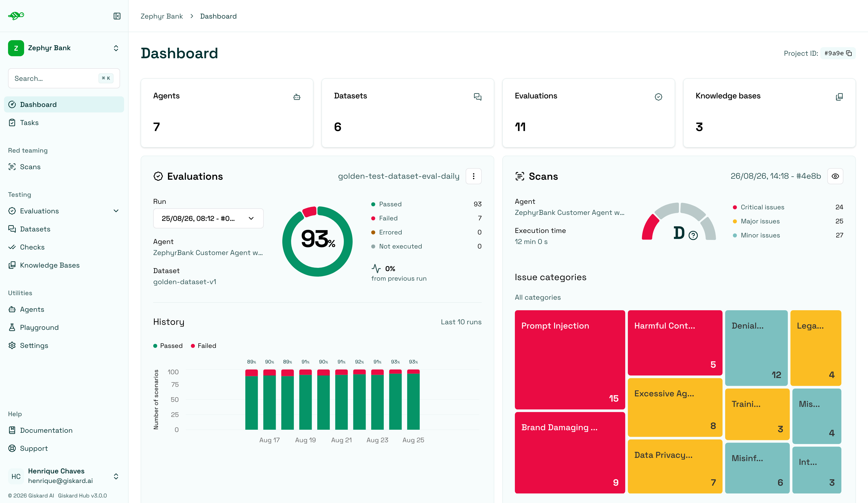The image size is (868, 503).
Task: Go to Dashboard in the sidebar
Action: [64, 105]
